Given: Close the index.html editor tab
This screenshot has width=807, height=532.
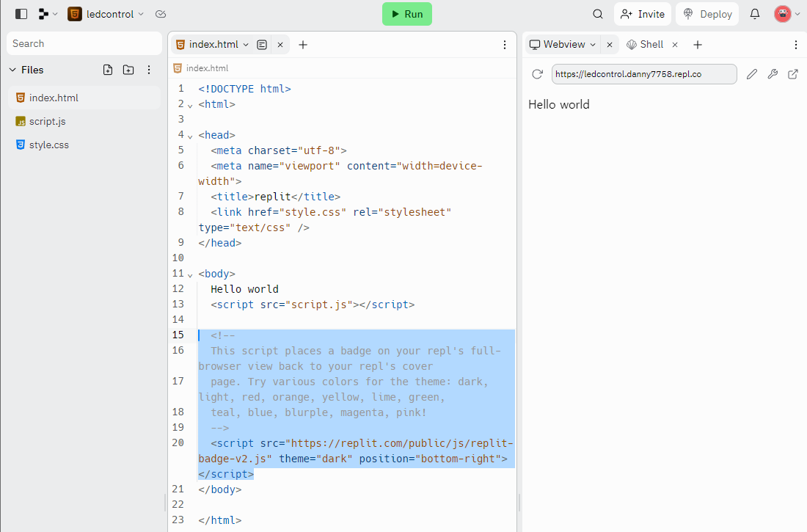Looking at the screenshot, I should click(280, 45).
